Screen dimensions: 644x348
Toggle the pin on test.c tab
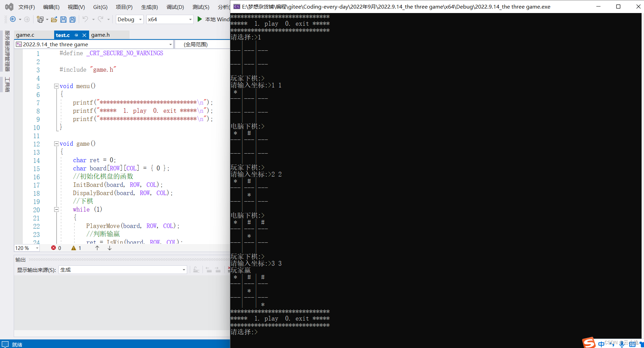[x=76, y=35]
